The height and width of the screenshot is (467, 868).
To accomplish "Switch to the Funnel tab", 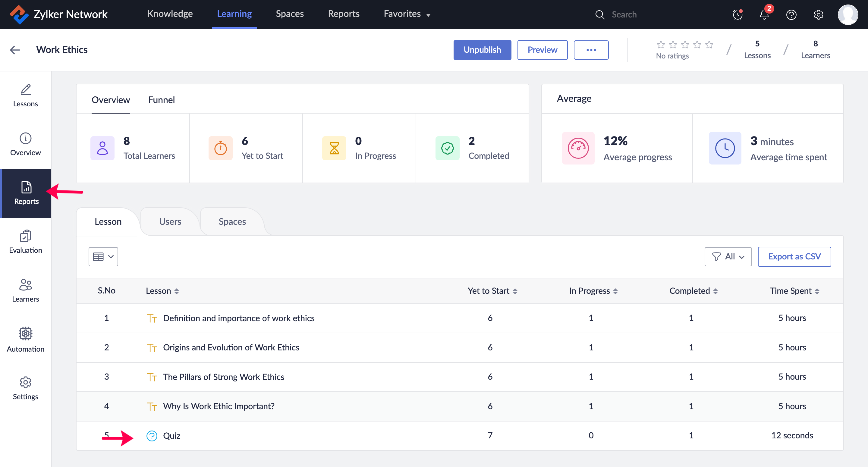I will 162,100.
